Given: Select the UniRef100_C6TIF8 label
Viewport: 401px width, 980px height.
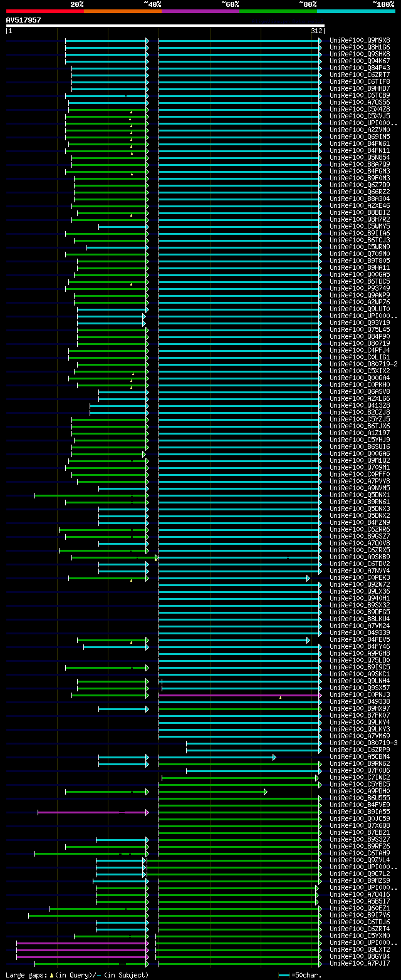Looking at the screenshot, I should click(360, 81).
